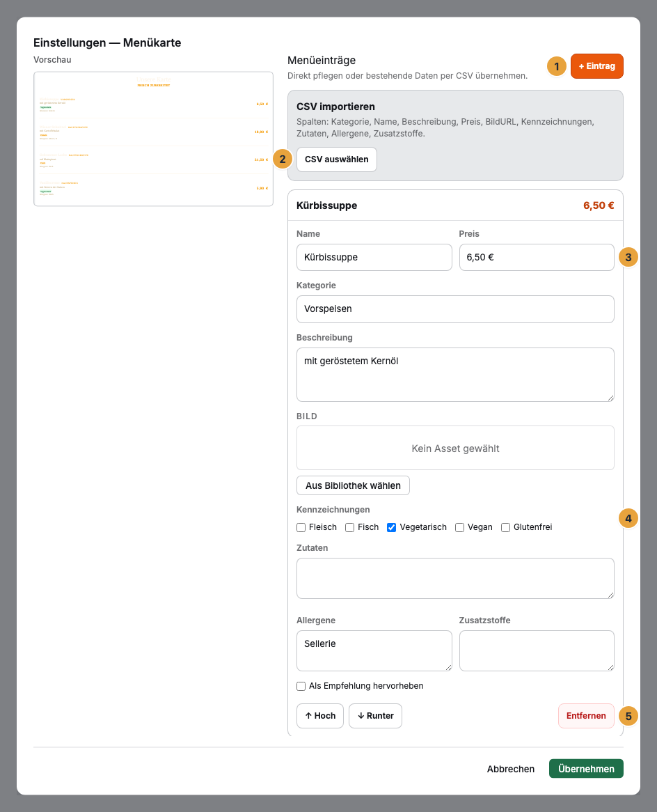Viewport: 657px width, 812px height.
Task: Tick the Fisch checkbox
Action: tap(349, 527)
